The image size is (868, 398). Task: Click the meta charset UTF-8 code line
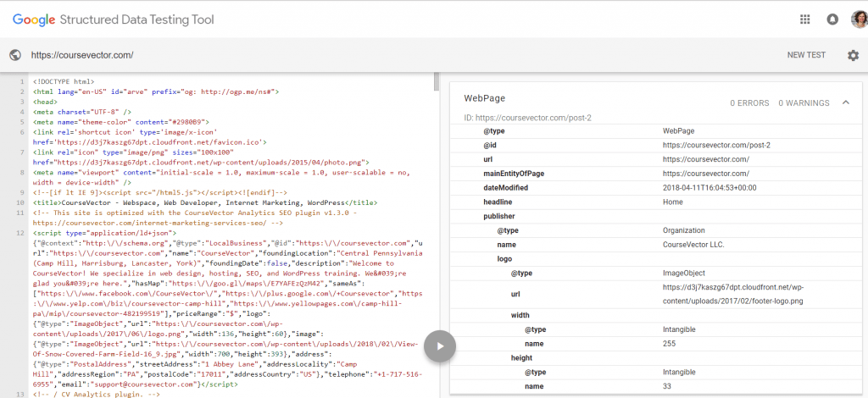[x=82, y=113]
